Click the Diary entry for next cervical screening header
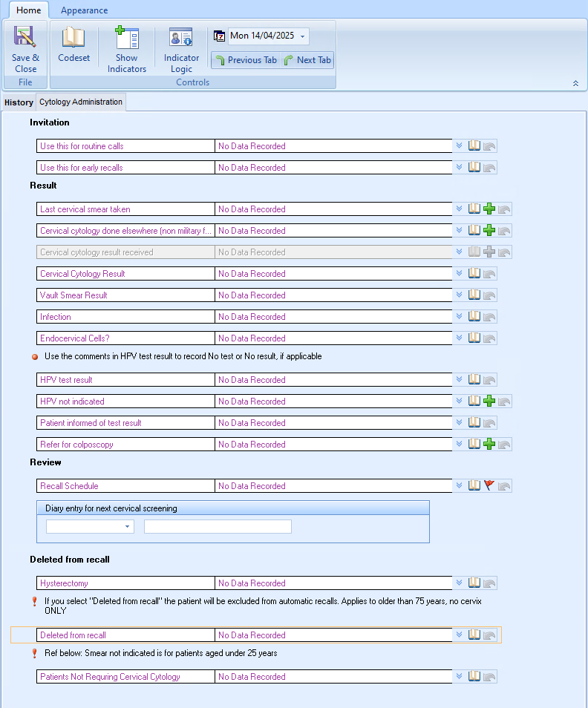Screen dimensions: 588x708 [233, 508]
